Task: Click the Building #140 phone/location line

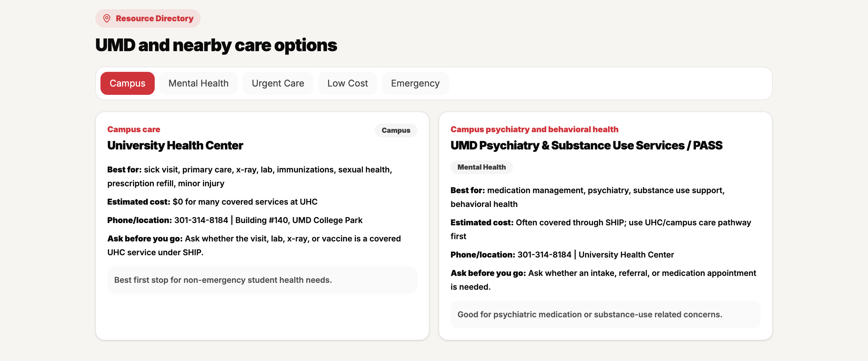Action: tap(235, 220)
